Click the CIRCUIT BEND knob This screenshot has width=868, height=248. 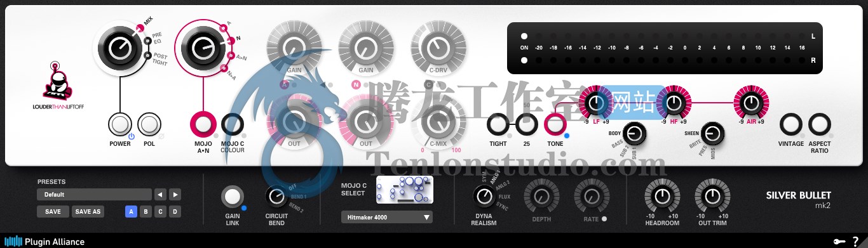pos(276,197)
